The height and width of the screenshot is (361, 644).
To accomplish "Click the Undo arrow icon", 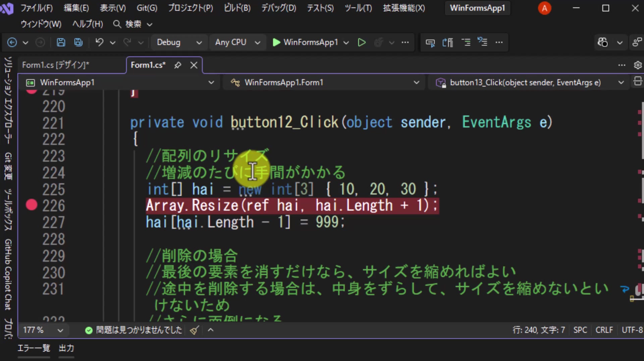I will click(x=99, y=42).
